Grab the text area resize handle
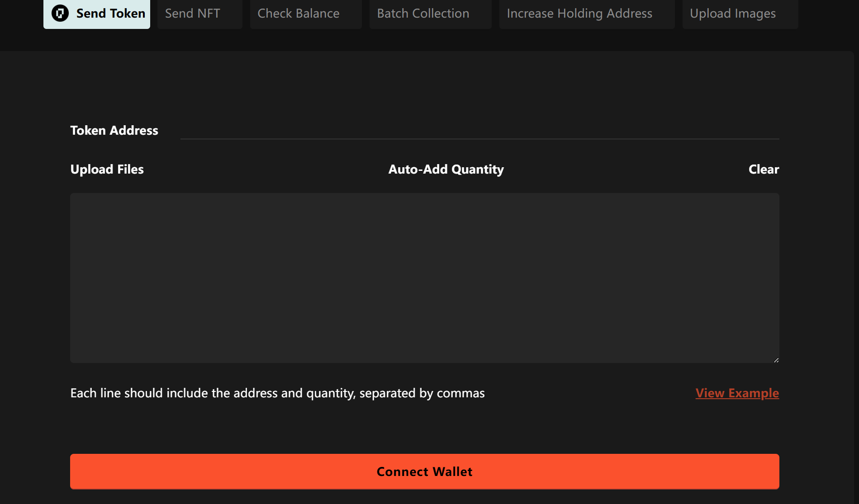The image size is (859, 504). tap(776, 360)
